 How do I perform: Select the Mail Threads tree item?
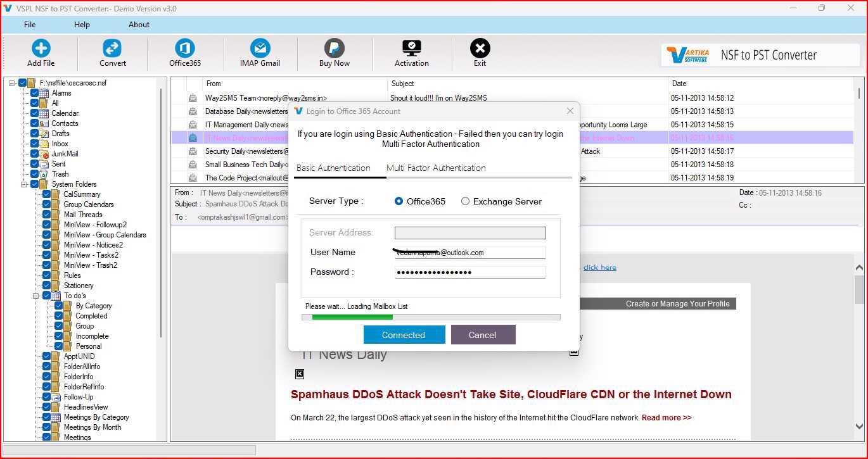83,215
